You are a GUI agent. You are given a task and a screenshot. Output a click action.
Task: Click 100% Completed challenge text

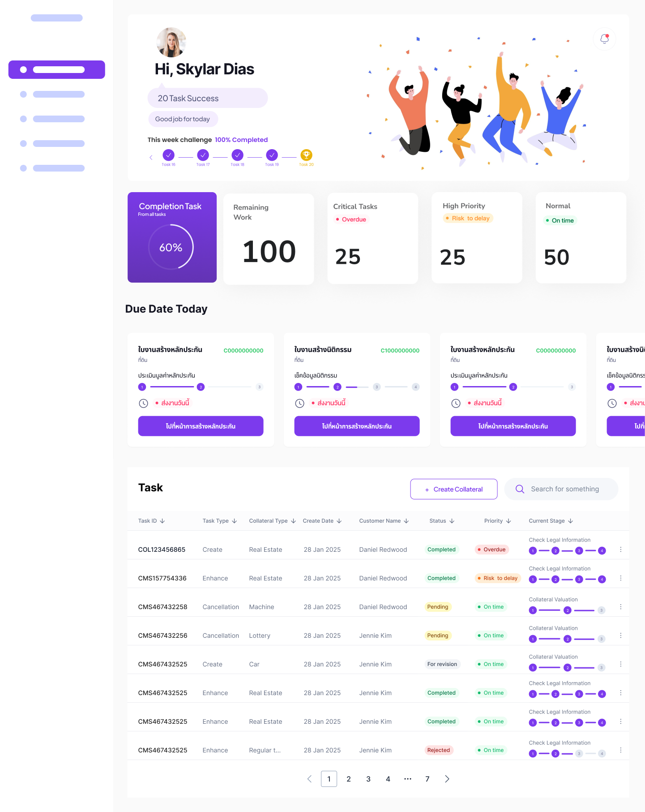tap(241, 140)
